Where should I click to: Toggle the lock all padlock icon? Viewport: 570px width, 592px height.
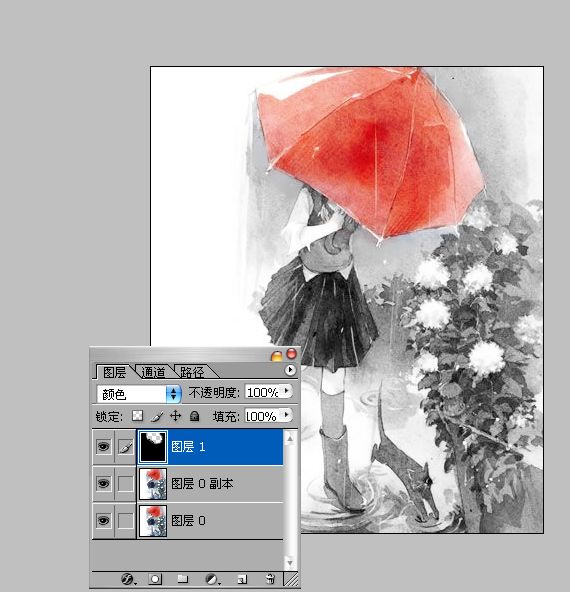(194, 416)
